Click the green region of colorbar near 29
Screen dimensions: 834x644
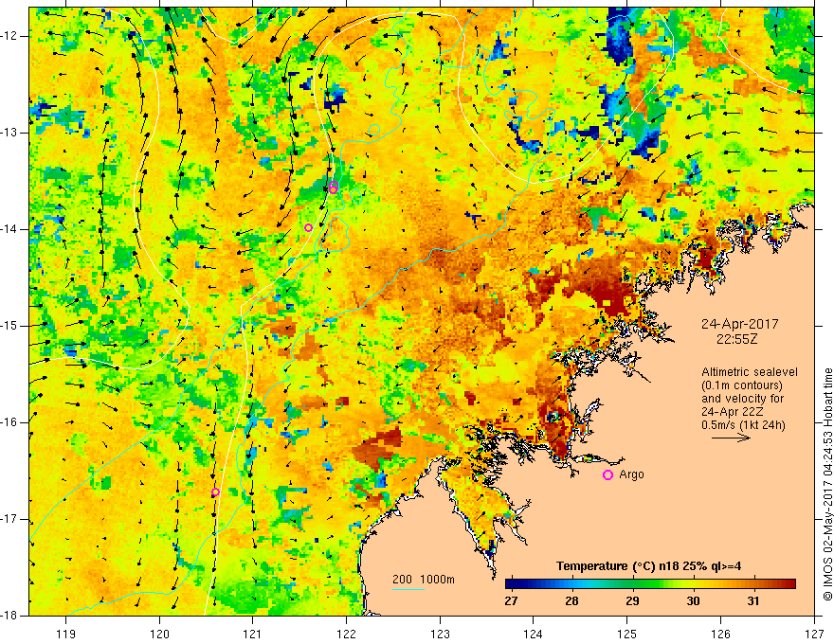[632, 584]
